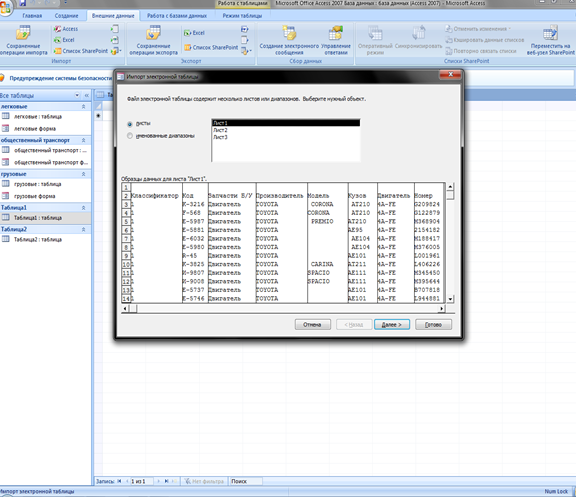This screenshot has width=576, height=497.
Task: Export to Excel icon
Action: 187,33
